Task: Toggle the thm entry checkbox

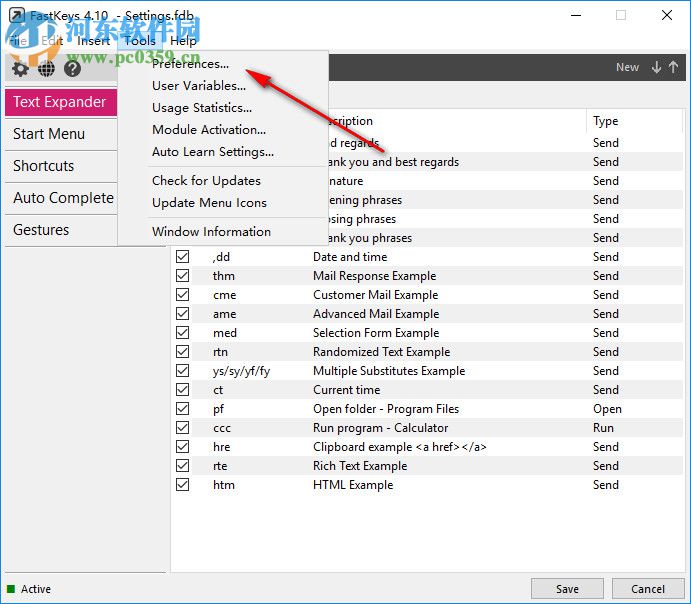Action: [x=182, y=275]
